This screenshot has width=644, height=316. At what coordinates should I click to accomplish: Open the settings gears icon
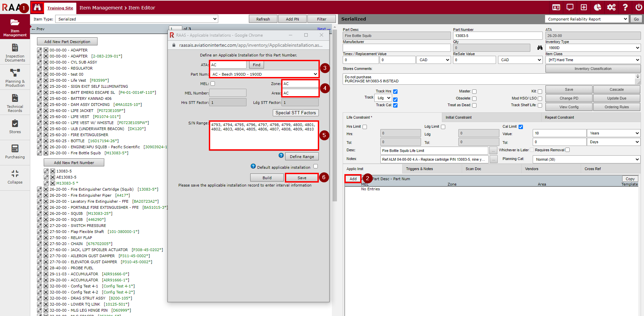[611, 7]
